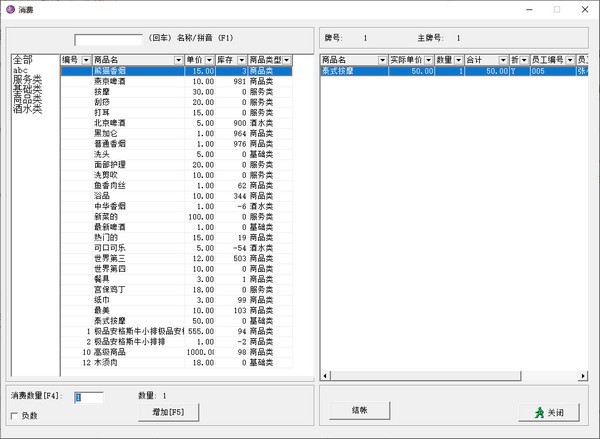Image resolution: width=600 pixels, height=439 pixels.
Task: Click the 结帐 button
Action: pos(359,410)
